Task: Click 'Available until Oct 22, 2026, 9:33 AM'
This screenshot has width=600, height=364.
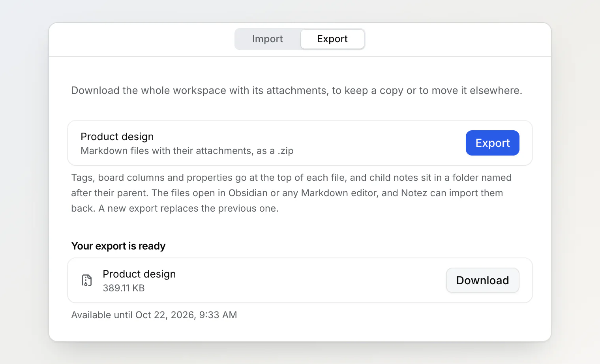Action: coord(154,315)
